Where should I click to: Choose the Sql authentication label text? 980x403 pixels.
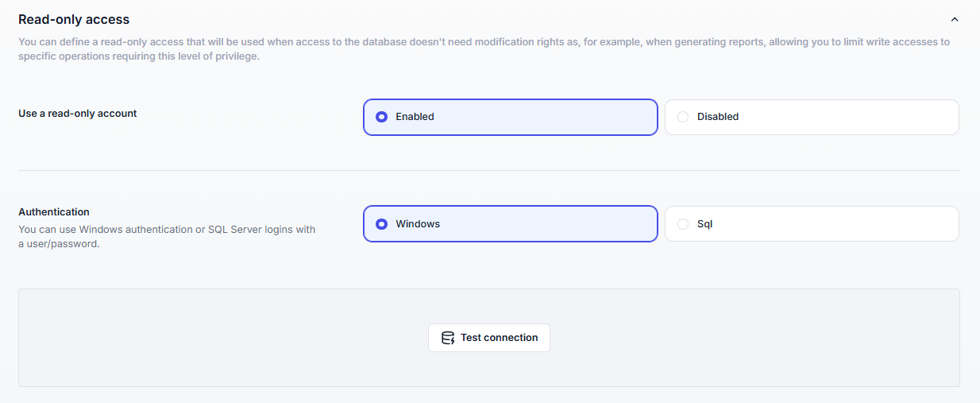click(705, 224)
